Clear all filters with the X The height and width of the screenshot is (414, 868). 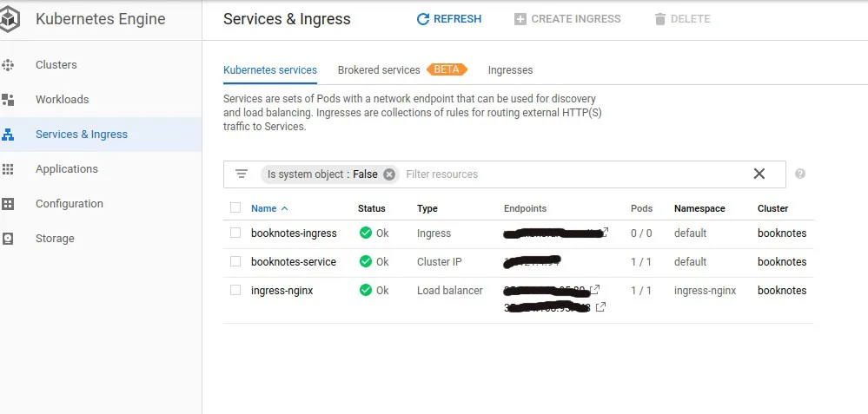pos(759,174)
